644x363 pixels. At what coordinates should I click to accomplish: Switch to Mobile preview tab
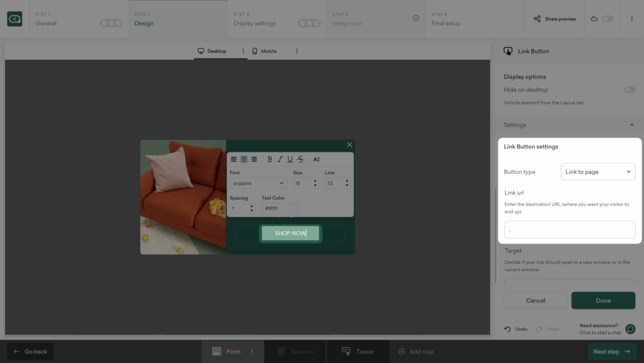point(264,51)
